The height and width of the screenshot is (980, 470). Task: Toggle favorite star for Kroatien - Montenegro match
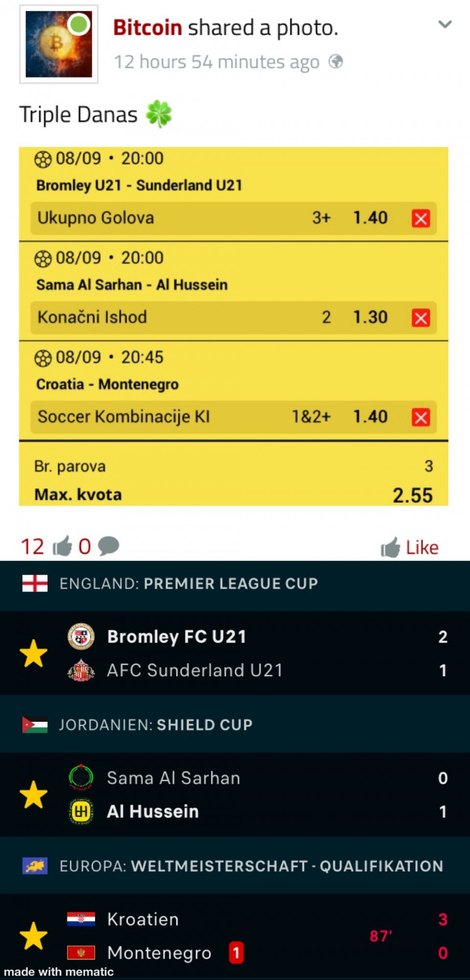tap(33, 935)
